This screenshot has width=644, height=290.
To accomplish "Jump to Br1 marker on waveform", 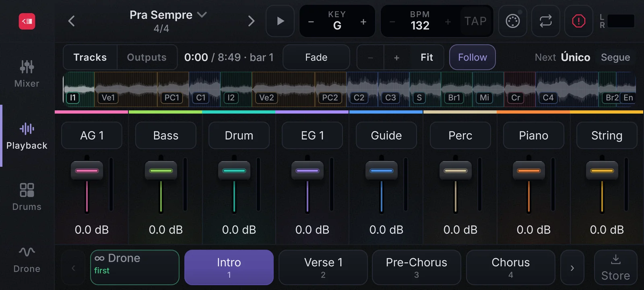I will 454,97.
